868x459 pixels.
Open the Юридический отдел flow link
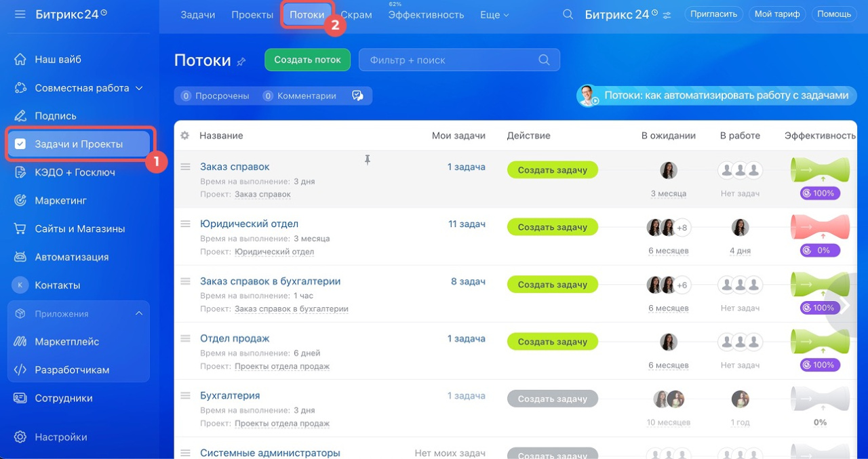pos(249,224)
